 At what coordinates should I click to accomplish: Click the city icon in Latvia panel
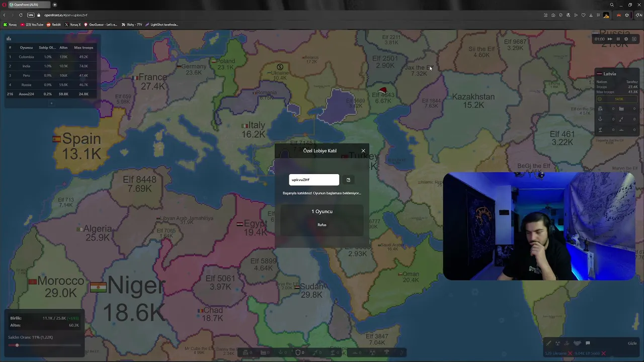pos(600,109)
